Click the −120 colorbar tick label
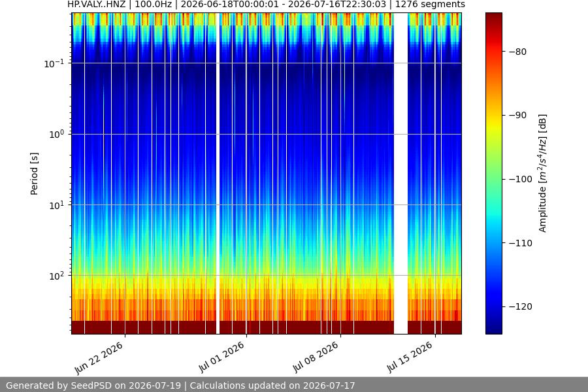Screen dimensions: 588x392 click(520, 307)
